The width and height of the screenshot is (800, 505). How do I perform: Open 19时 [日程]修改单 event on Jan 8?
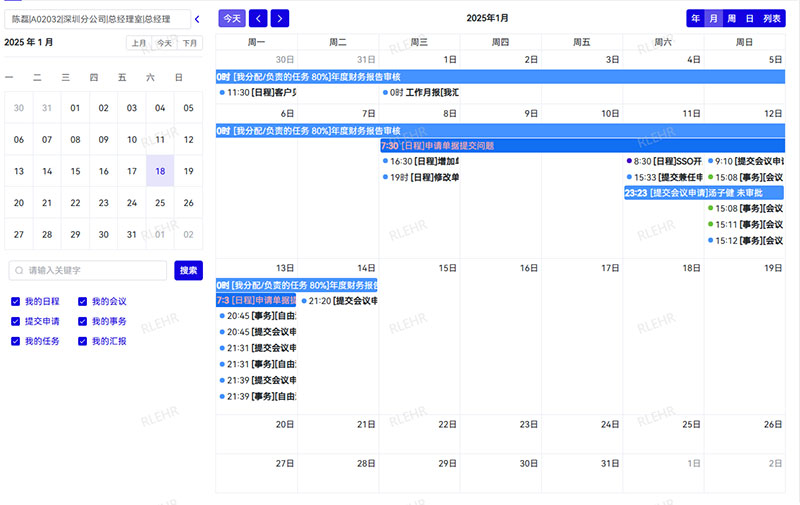pyautogui.click(x=419, y=178)
